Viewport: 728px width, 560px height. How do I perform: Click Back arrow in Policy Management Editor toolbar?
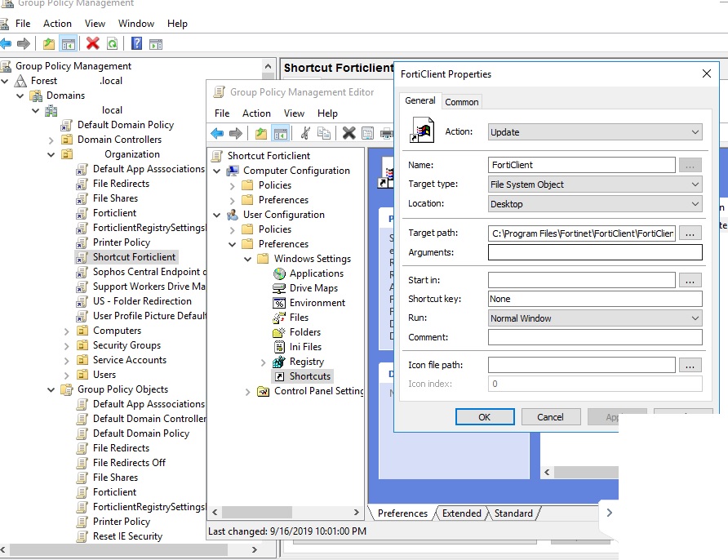pos(217,134)
